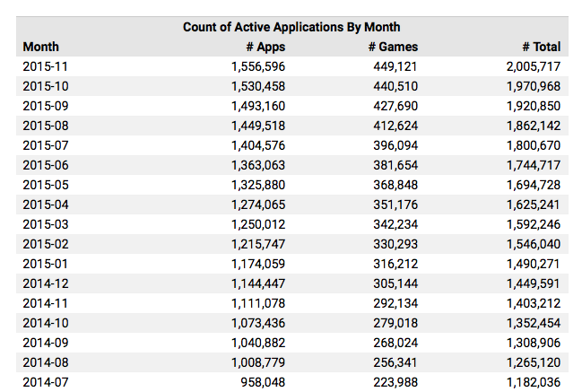Select the 2015-11 month row
Screen dimensions: 582x392
point(292,66)
